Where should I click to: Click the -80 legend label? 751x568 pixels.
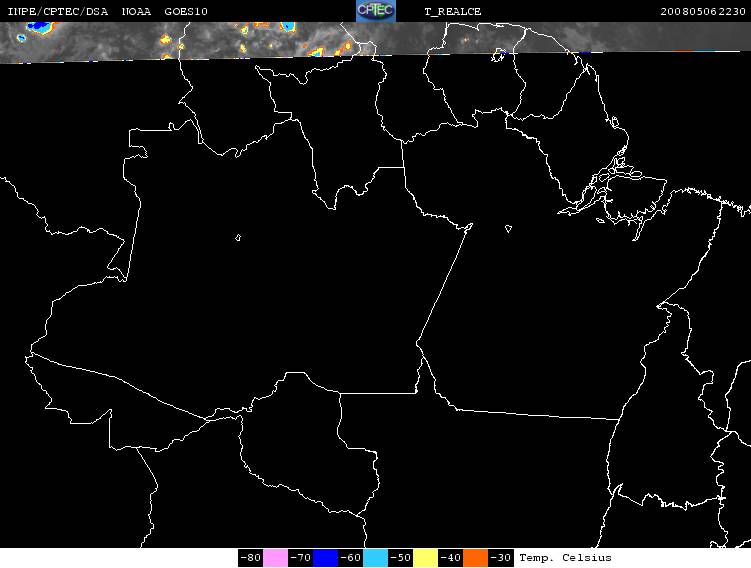250,558
